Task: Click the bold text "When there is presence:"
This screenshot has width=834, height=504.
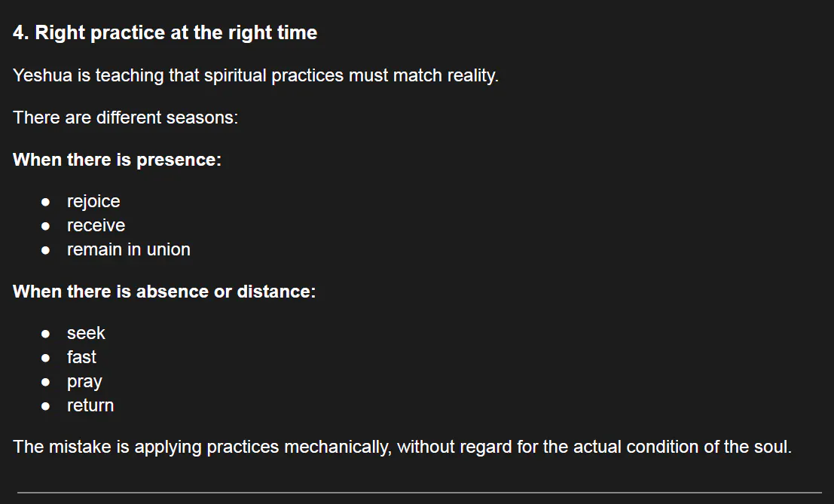Action: point(117,160)
